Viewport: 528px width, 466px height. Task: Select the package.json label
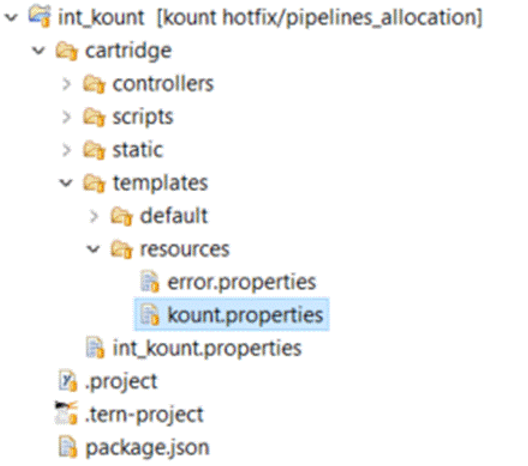[x=147, y=448]
